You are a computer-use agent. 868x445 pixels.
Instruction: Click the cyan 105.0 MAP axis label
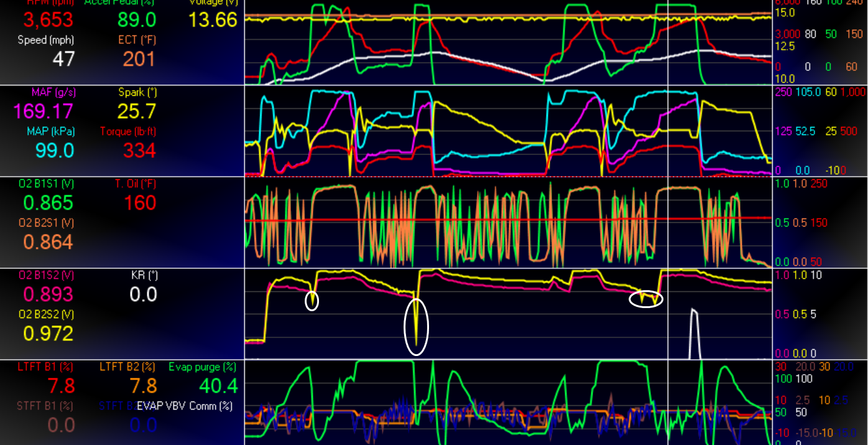[807, 92]
